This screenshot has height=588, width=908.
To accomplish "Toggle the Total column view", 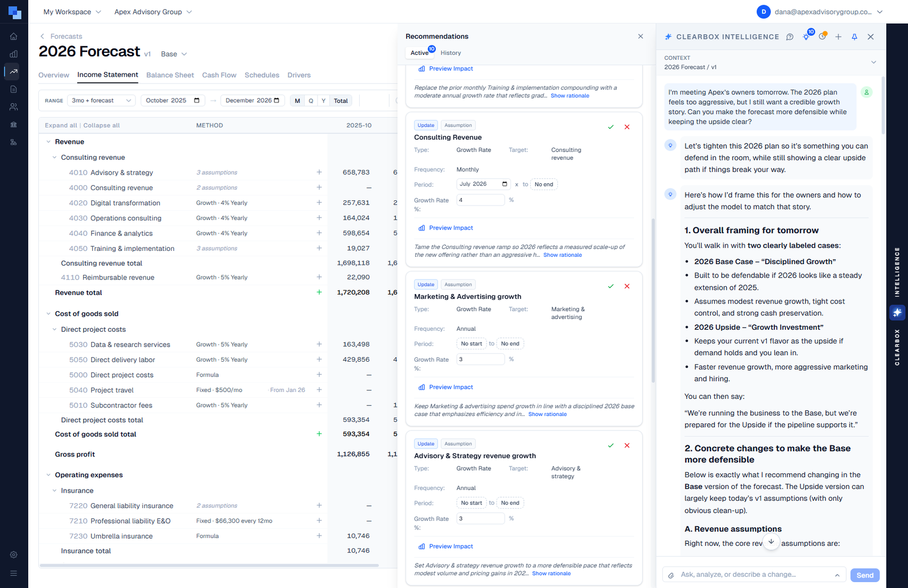I will [x=340, y=101].
